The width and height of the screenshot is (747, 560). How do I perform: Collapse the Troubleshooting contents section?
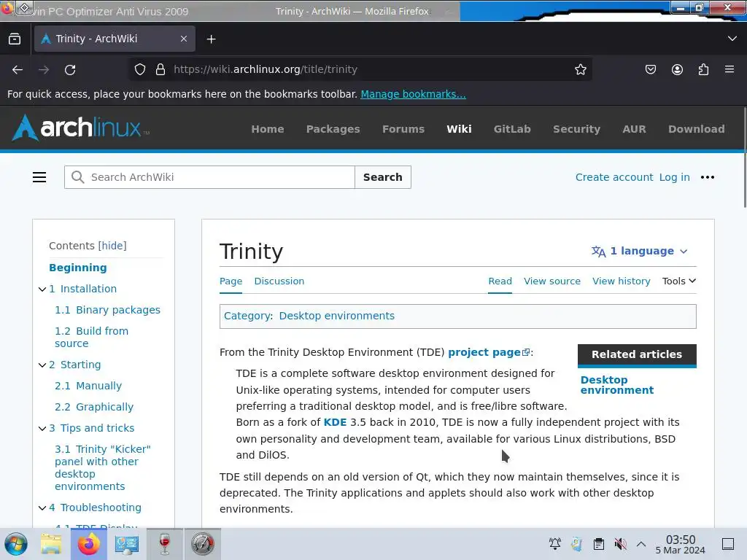[42, 507]
